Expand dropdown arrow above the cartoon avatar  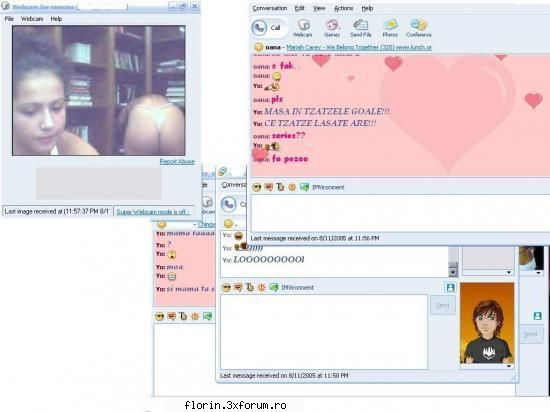(x=509, y=272)
